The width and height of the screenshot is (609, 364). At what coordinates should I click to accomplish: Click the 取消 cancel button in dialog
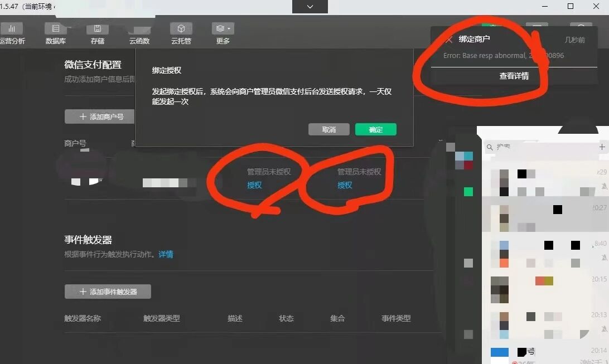(x=328, y=130)
